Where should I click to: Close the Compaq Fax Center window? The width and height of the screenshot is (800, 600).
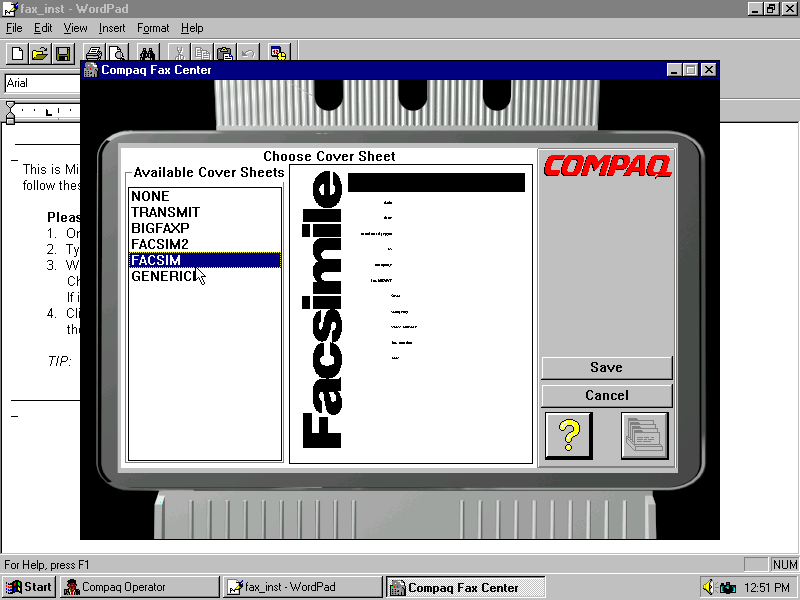[x=709, y=70]
